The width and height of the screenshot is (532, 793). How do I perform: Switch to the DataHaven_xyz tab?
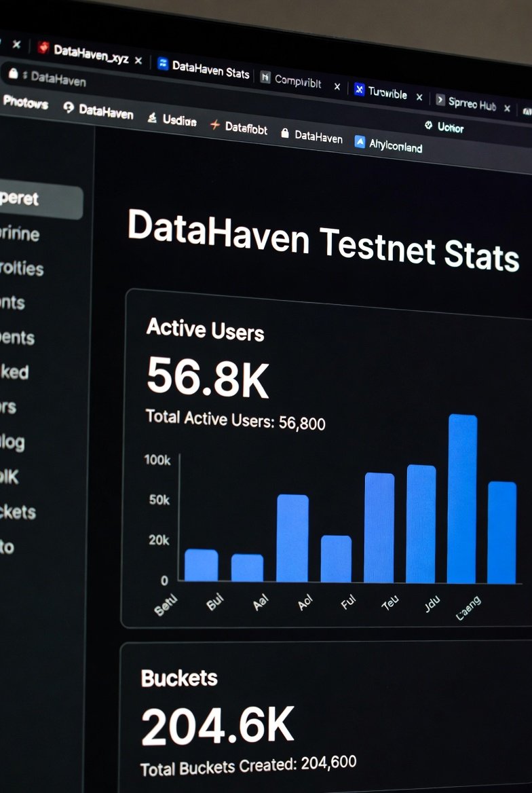[x=84, y=52]
